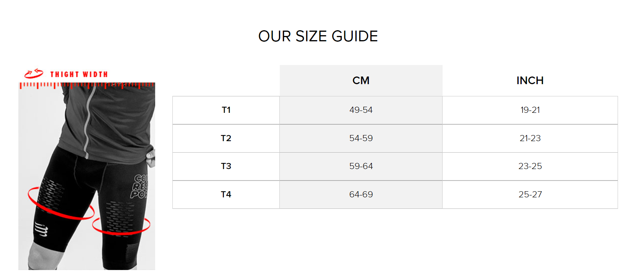Click the 54-59 centimeter cell

click(361, 138)
